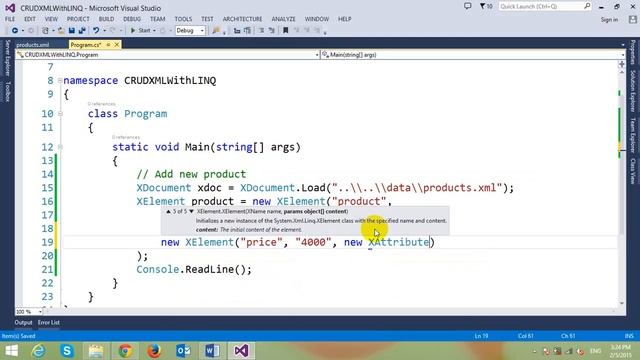The image size is (640, 360).
Task: Click the Sign in link
Action: point(609,20)
